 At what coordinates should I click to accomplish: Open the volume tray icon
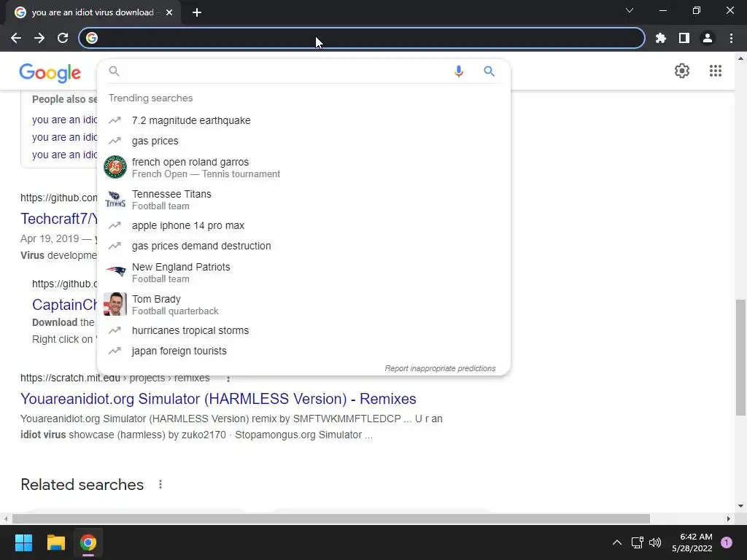coord(655,542)
